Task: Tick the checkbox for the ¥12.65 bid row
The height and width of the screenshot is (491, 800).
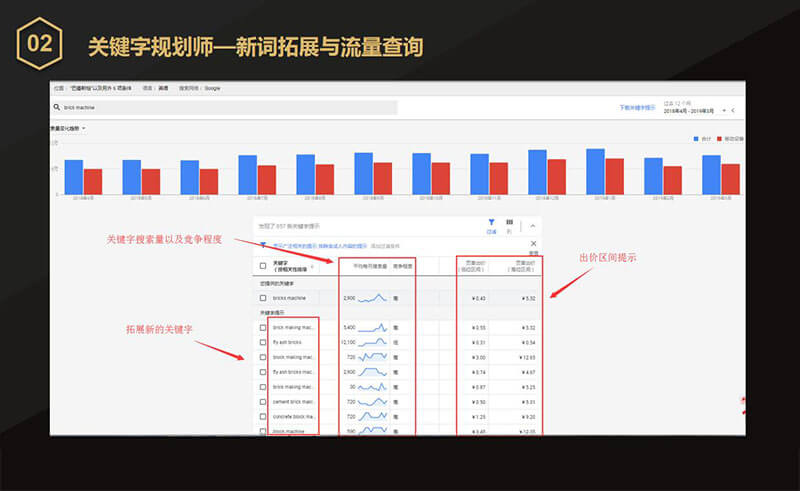Action: coord(263,357)
